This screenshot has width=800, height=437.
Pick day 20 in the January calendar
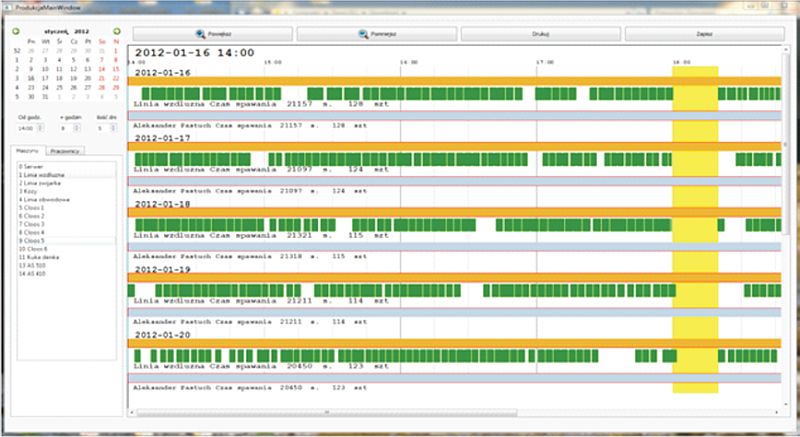(89, 77)
